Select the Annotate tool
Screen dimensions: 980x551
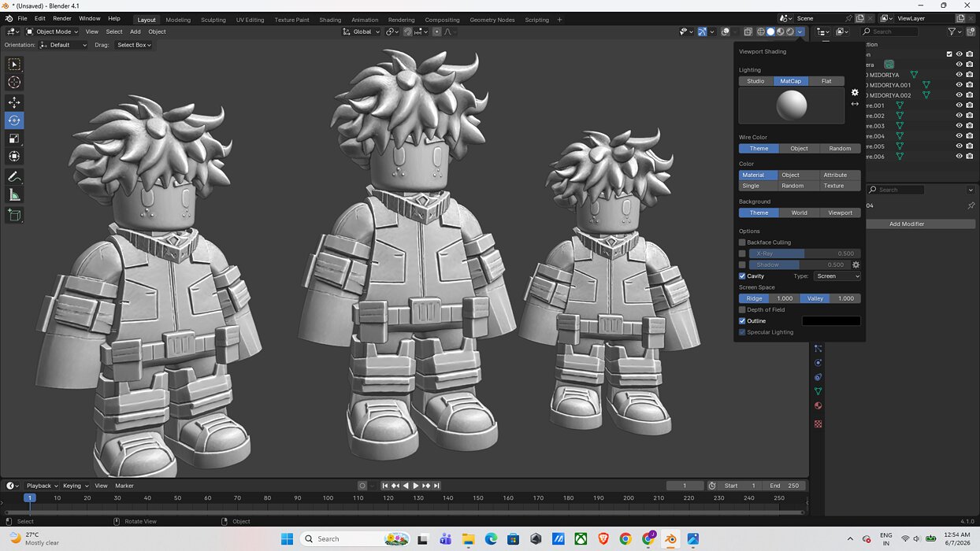point(14,176)
